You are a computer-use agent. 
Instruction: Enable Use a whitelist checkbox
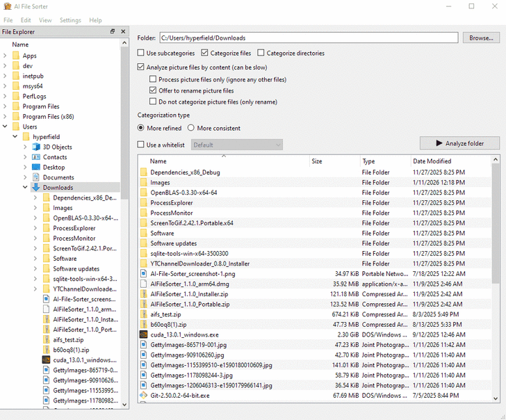pos(140,145)
